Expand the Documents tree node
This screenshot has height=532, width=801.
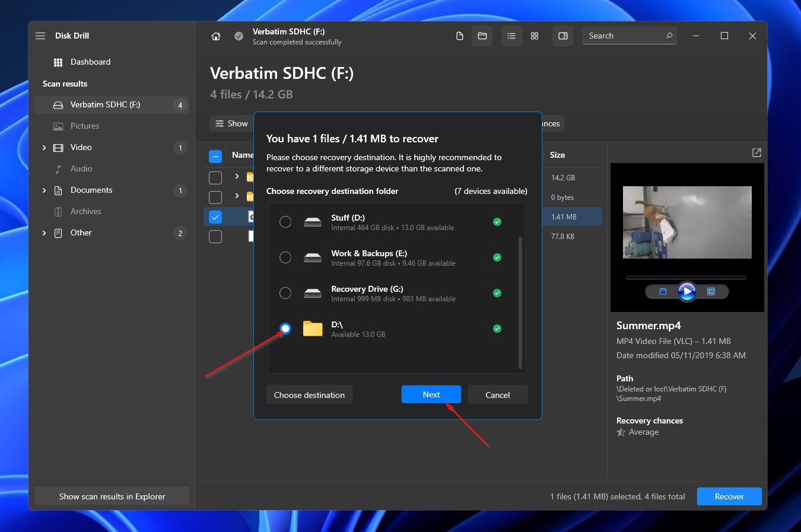44,190
